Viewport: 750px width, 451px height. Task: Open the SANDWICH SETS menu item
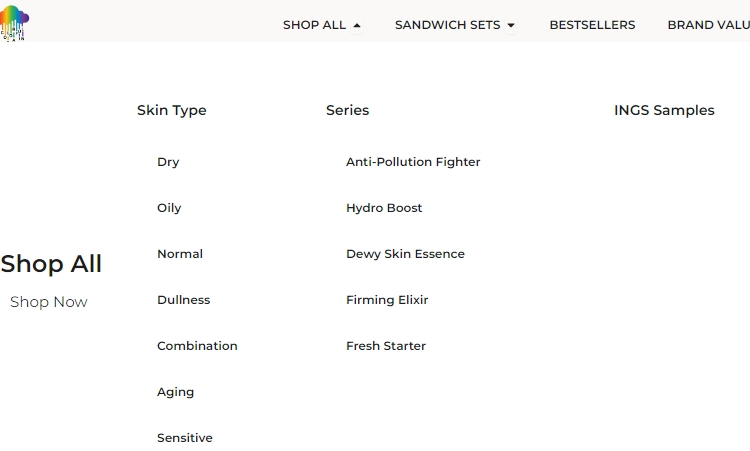tap(447, 25)
